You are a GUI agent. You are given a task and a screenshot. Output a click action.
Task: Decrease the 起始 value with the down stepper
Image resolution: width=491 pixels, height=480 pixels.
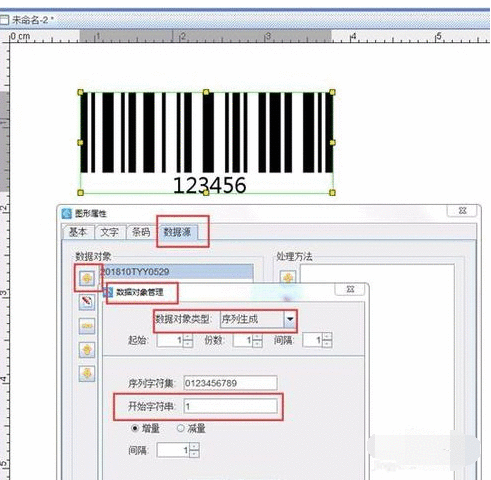(x=188, y=344)
